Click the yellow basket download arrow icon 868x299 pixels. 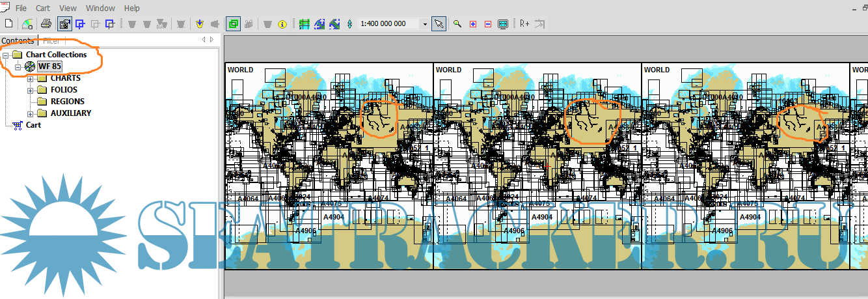199,24
